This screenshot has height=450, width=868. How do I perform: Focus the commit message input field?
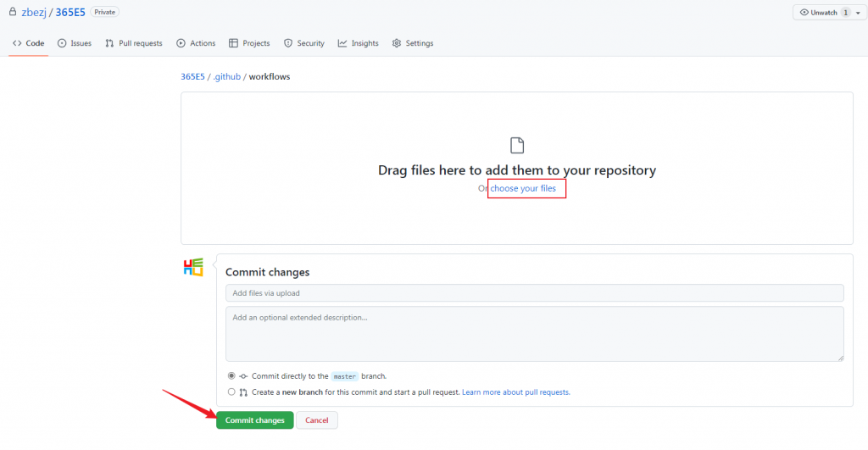tap(534, 293)
